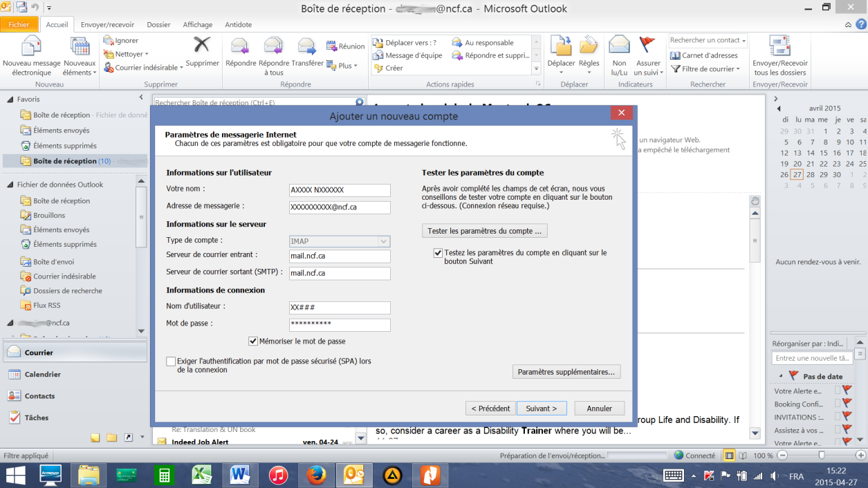868x488 pixels.
Task: Open the Fichier tab
Action: tap(19, 24)
